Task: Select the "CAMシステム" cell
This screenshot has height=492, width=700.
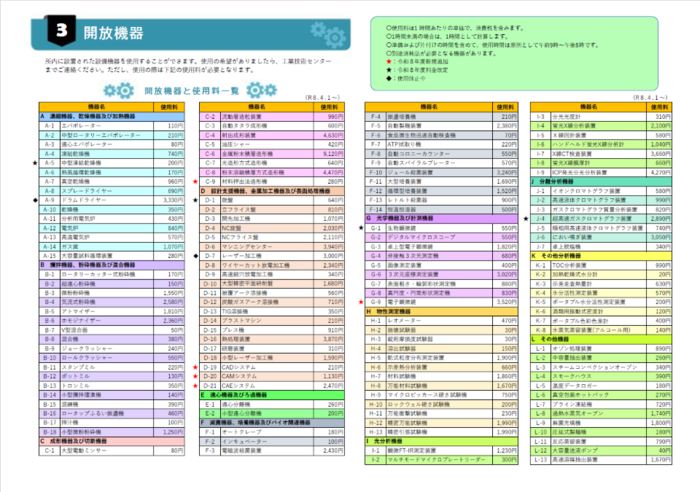Action: (267, 377)
